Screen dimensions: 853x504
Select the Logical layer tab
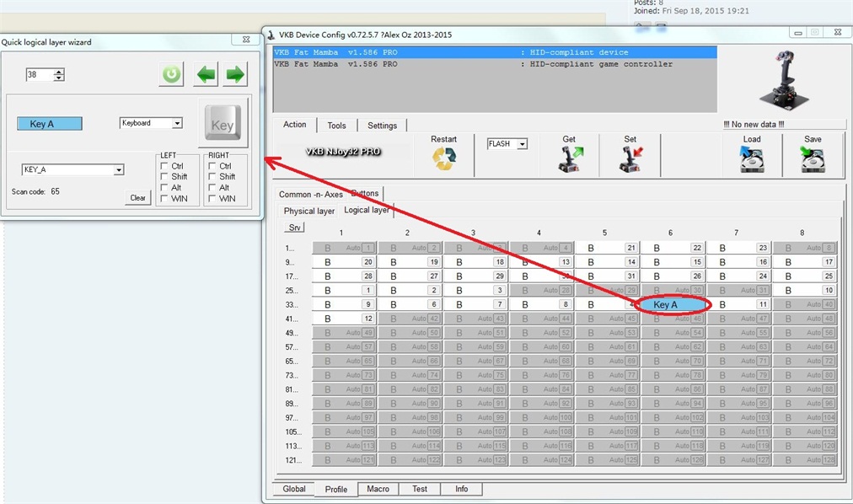coord(366,210)
